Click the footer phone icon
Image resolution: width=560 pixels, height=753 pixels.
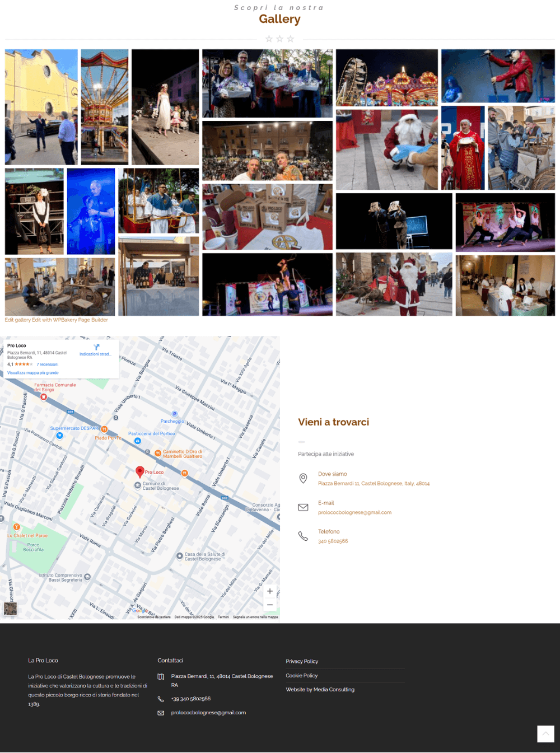(161, 699)
